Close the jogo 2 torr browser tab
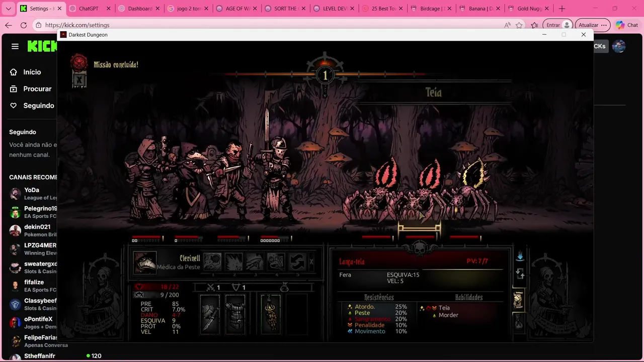 click(206, 9)
